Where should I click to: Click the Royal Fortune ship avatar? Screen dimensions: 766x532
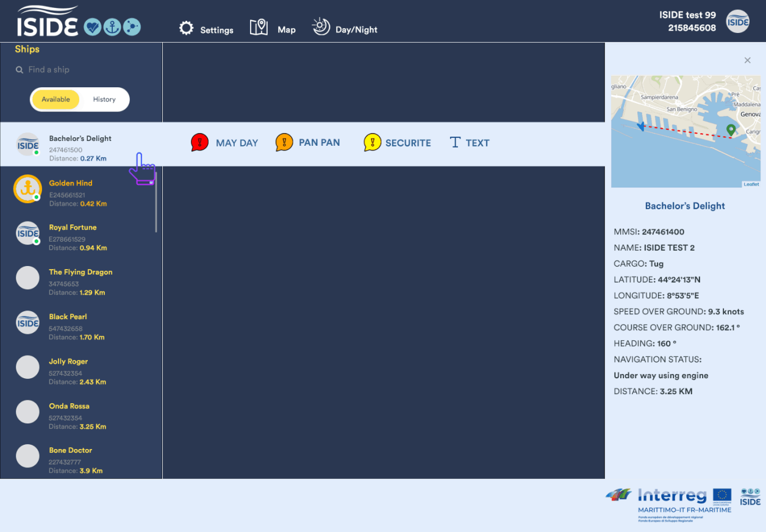click(27, 233)
